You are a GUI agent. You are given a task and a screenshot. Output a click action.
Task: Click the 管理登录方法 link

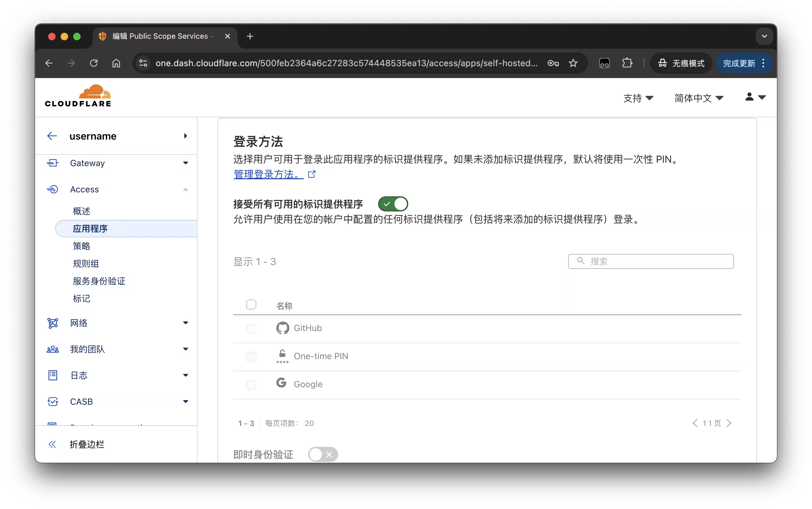coord(268,174)
